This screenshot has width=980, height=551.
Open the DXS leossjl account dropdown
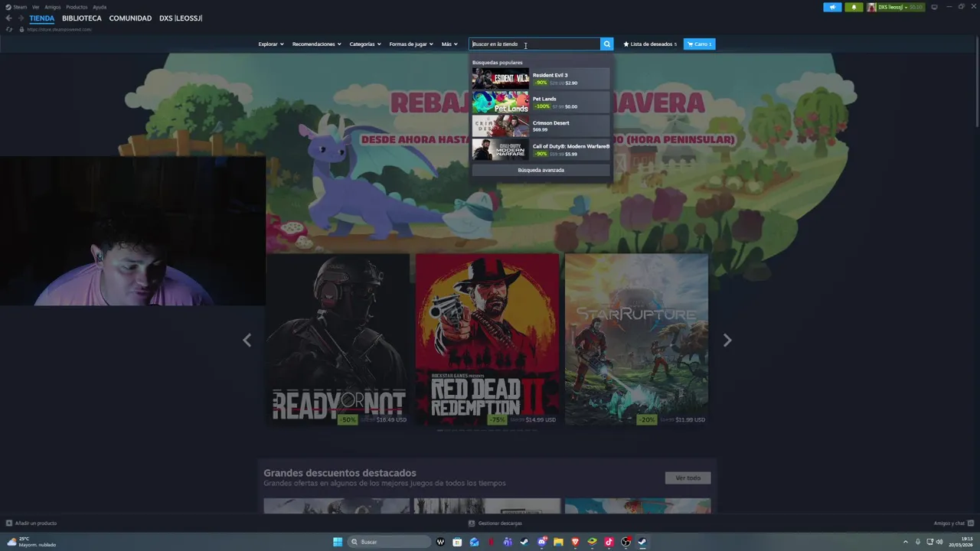coord(895,7)
